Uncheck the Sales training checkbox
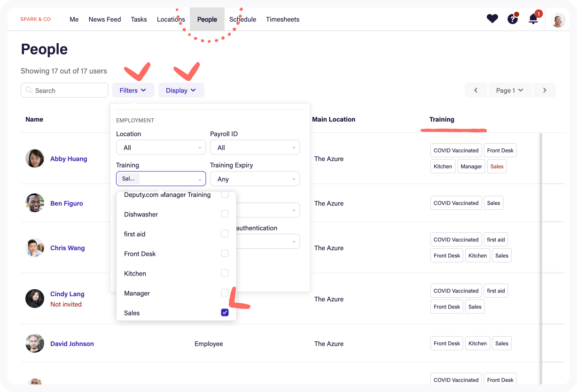577x392 pixels. (225, 313)
